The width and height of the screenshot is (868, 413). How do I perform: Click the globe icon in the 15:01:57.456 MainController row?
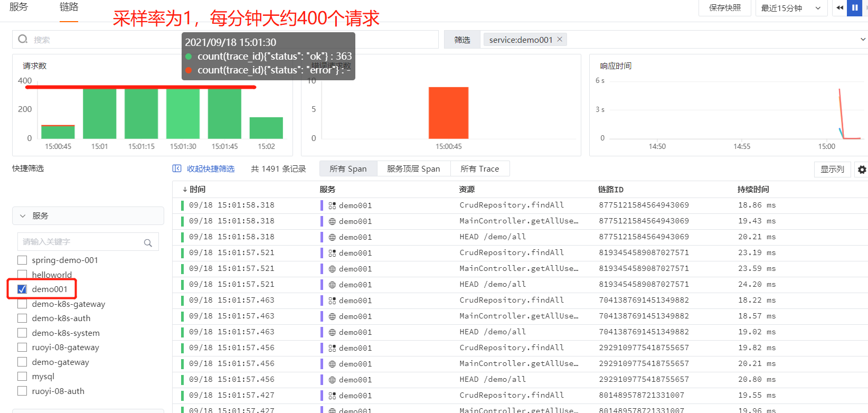pos(332,364)
